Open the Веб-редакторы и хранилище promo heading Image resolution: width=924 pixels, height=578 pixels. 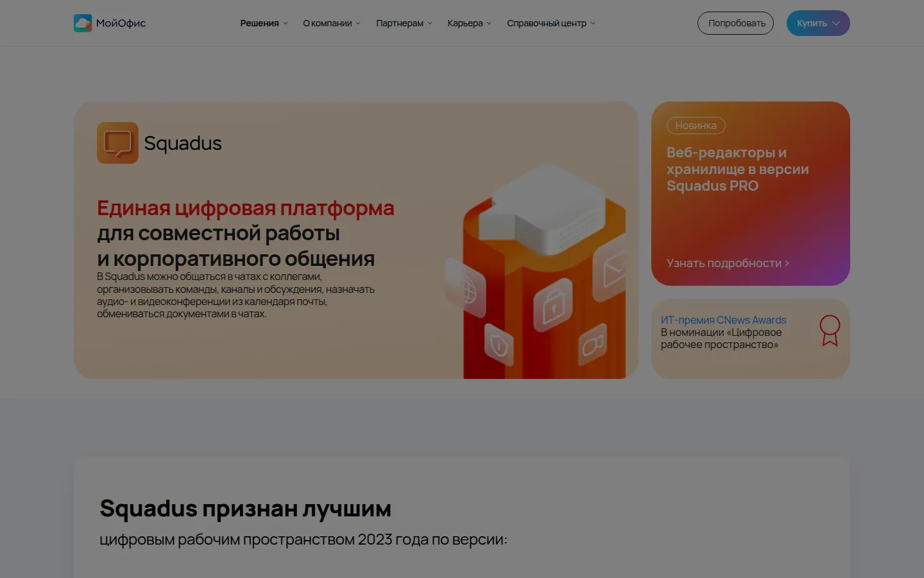(x=737, y=169)
